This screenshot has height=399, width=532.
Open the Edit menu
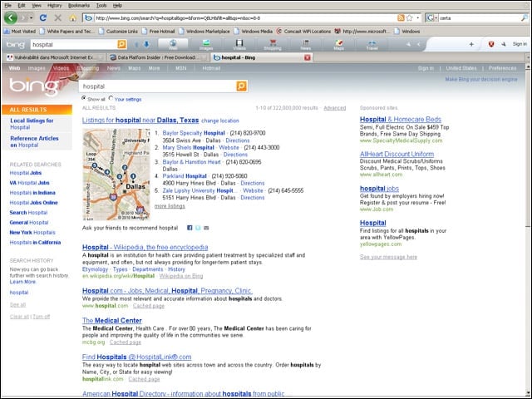coord(22,6)
